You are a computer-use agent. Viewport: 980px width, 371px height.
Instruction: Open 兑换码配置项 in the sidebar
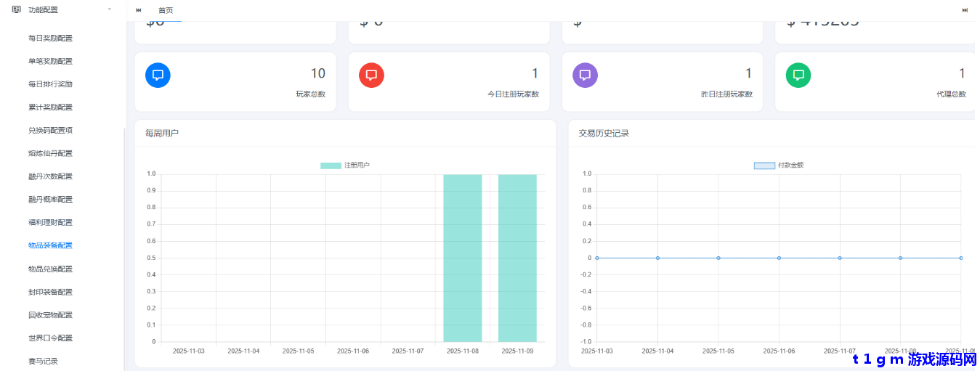click(50, 130)
